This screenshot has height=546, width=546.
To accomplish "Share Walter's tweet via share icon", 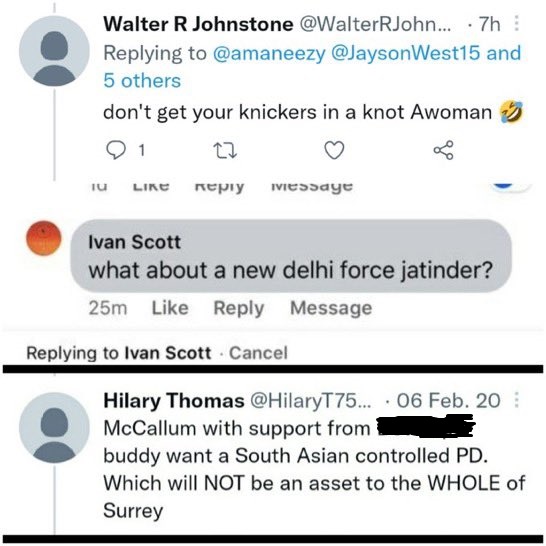I will pyautogui.click(x=444, y=150).
